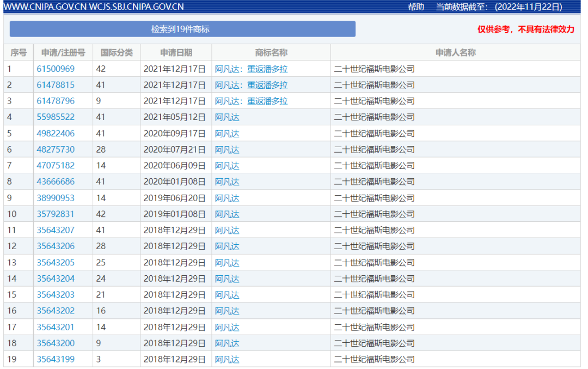Open 阿凡达：重返潘多拉 trademark in row 2
The height and width of the screenshot is (369, 588).
point(251,85)
